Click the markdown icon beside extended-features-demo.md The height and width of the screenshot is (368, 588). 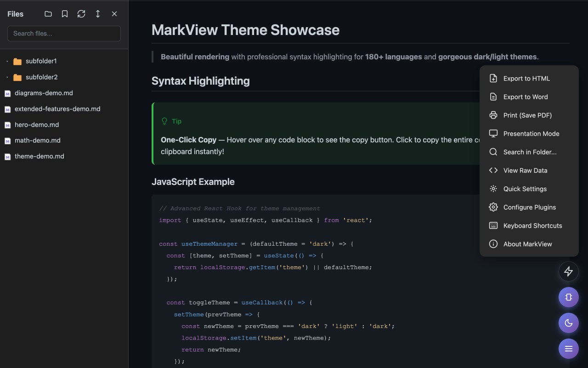point(7,109)
